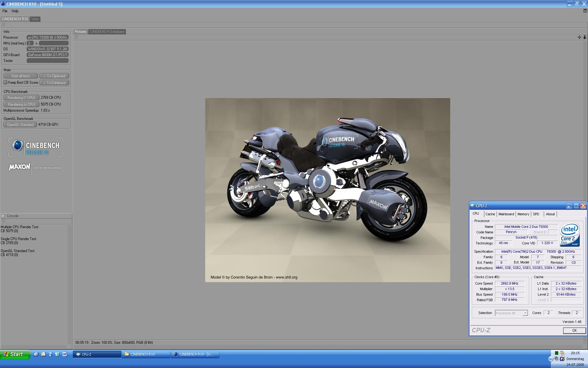Enable Keep Best CB Score checkbox
This screenshot has height=368, width=588.
pyautogui.click(x=6, y=82)
